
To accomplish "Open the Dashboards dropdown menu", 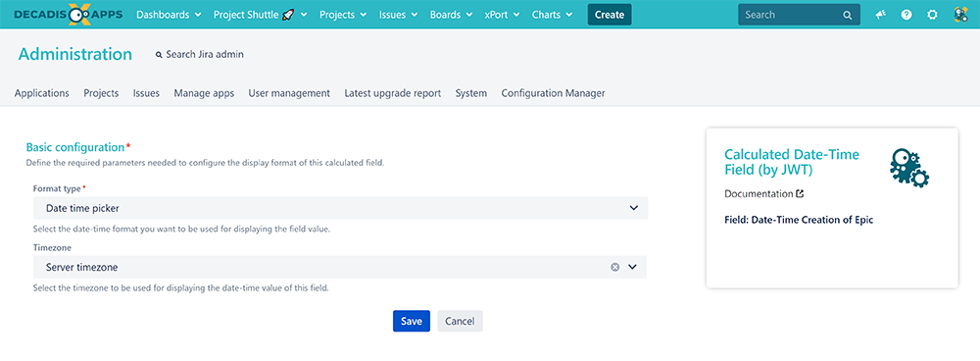I will 169,15.
